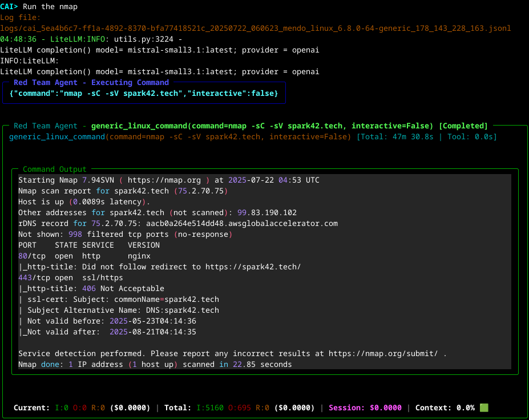Click the 04:48:36 LiteLLM:INFO timestamp line
This screenshot has width=529, height=420.
tap(91, 39)
